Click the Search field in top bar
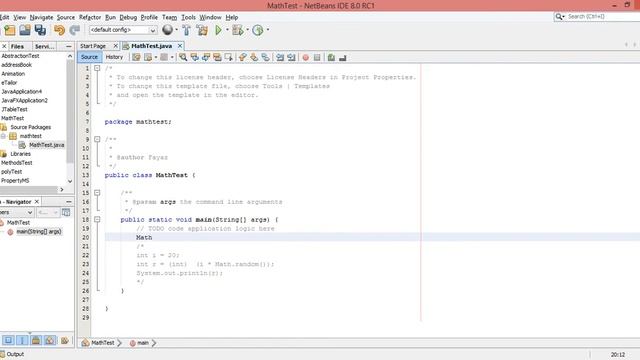Viewport: 640px width, 360px height. (603, 16)
